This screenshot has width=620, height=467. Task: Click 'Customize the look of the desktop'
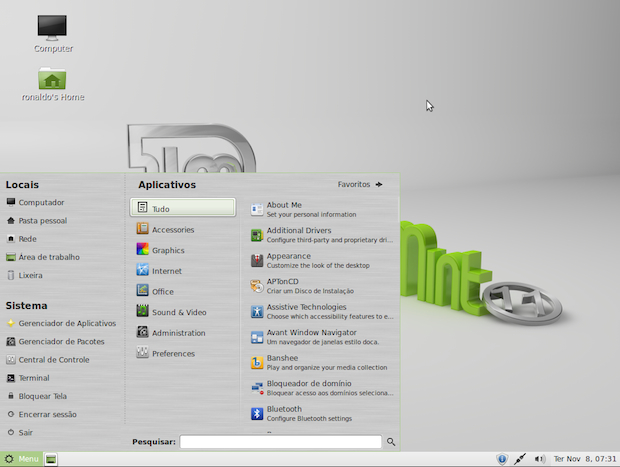[x=318, y=265]
